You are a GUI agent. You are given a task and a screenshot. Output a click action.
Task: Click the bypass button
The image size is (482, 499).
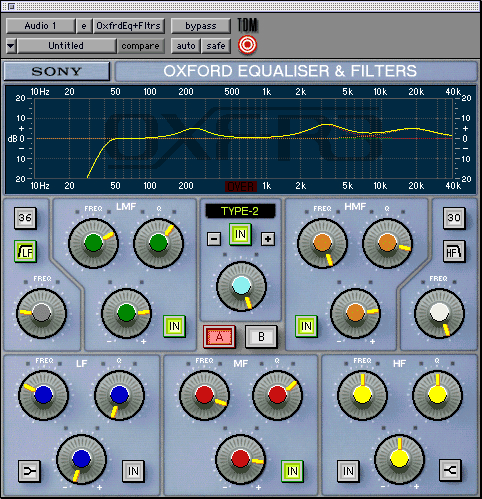(201, 26)
